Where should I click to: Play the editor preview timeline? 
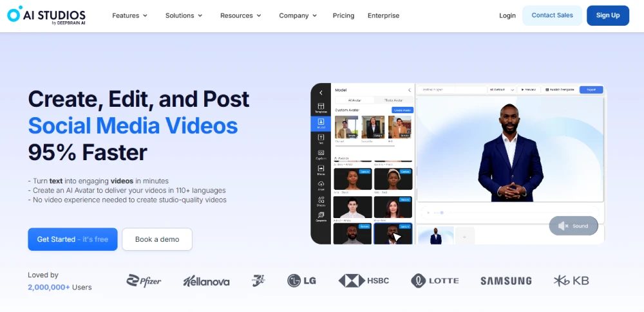[x=428, y=213]
